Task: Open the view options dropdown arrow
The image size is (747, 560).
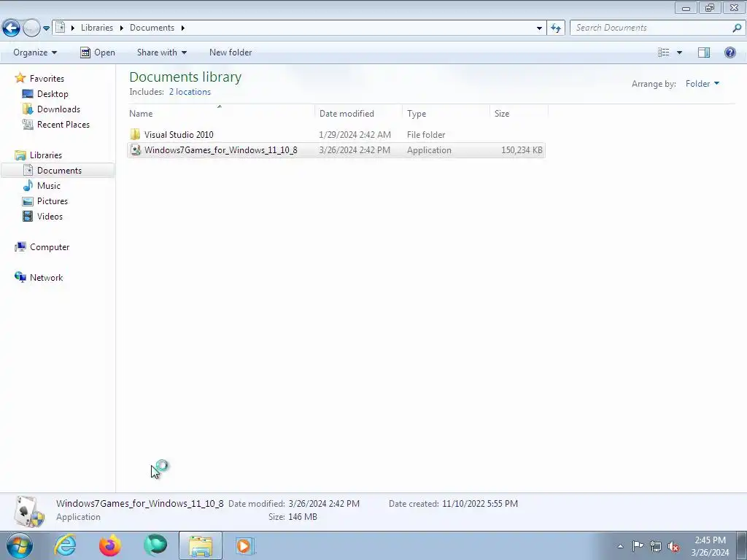Action: click(x=679, y=52)
